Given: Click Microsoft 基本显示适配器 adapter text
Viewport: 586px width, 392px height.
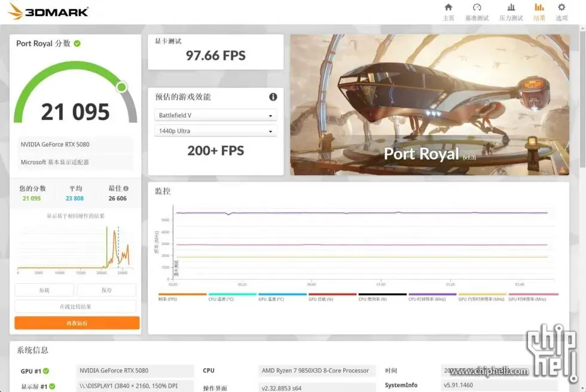Looking at the screenshot, I should click(55, 163).
